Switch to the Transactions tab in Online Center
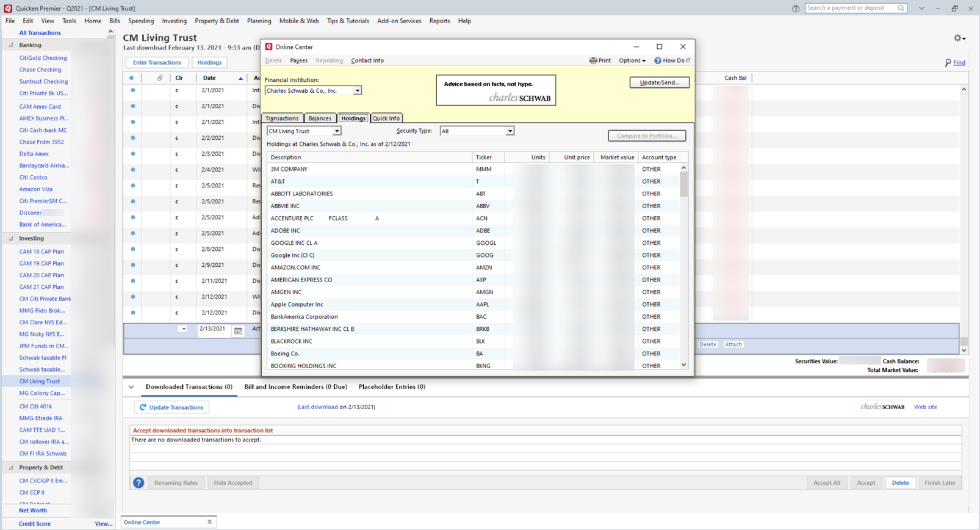Screen dimensions: 980x530 [x=282, y=118]
